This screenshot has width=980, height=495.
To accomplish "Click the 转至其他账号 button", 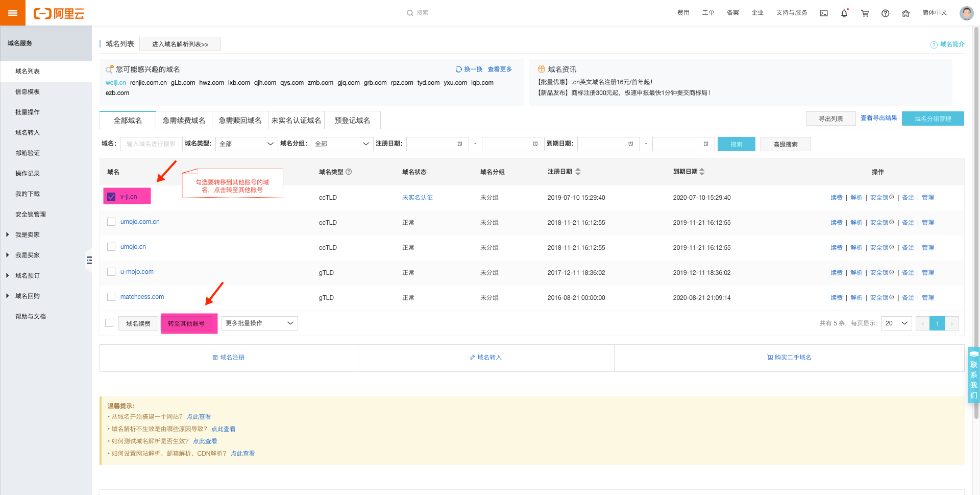I will 186,323.
